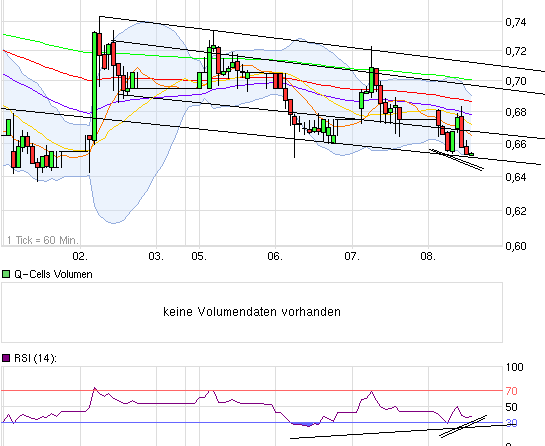Click the 'RSI (14):' label
Screen dimensions: 545x446
coord(35,358)
